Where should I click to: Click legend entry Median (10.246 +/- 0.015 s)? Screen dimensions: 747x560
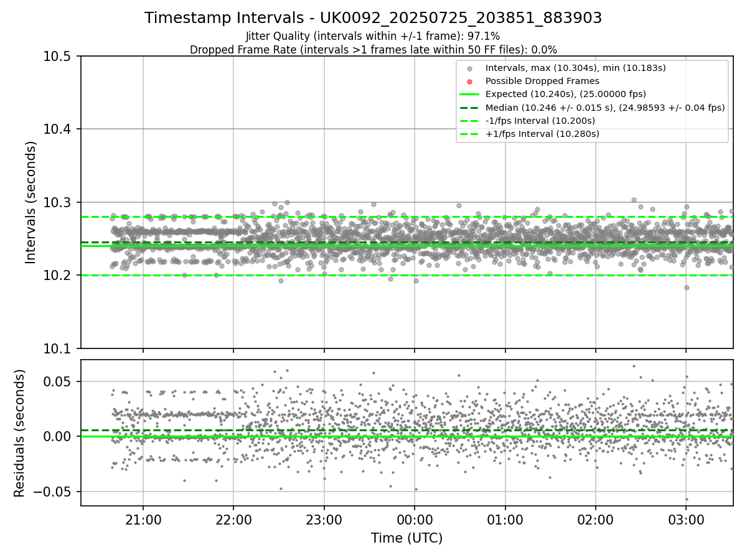click(605, 108)
